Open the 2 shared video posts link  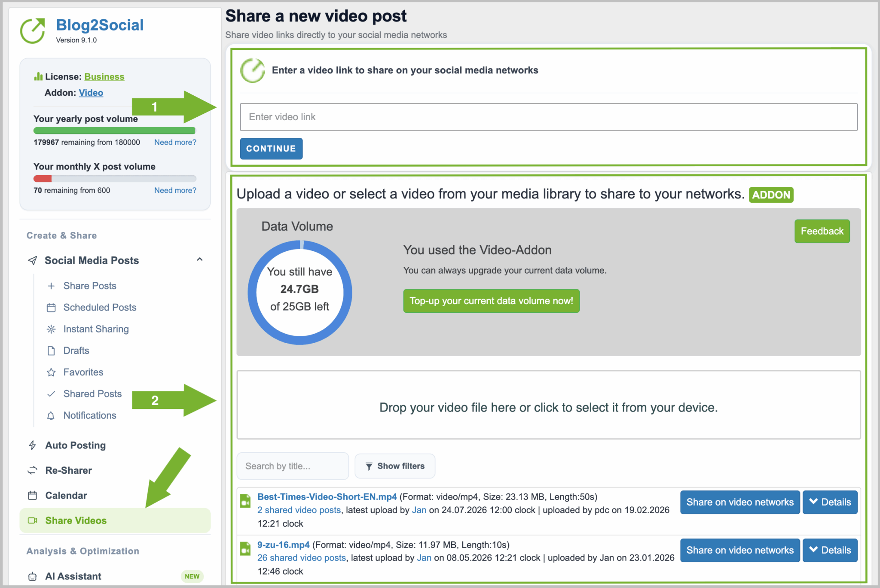coord(299,510)
